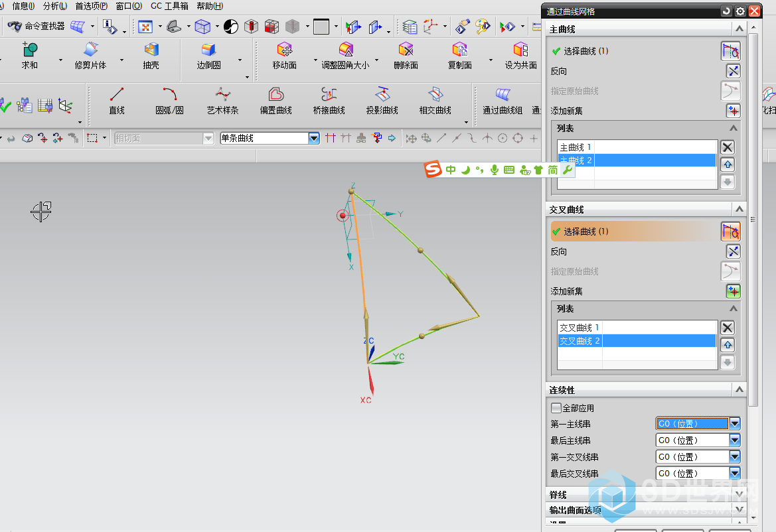The height and width of the screenshot is (532, 776).
Task: Remove the selected 交叉曲线 2 entry
Action: click(728, 328)
